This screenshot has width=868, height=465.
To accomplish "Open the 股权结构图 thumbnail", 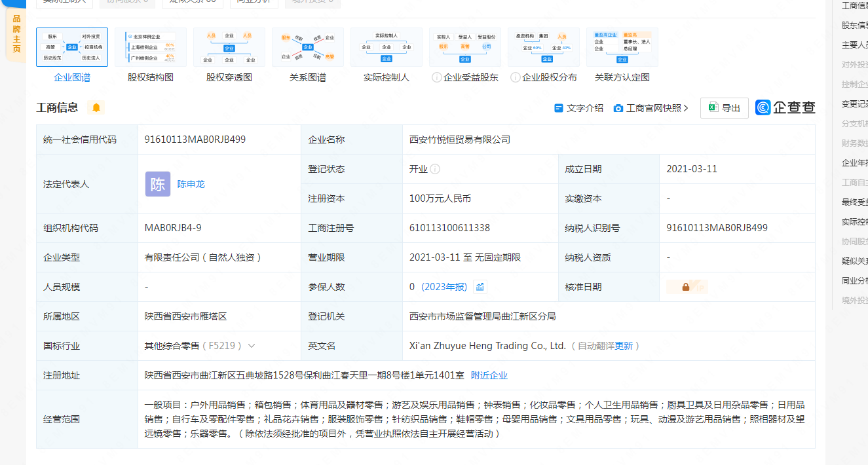I will pos(151,48).
